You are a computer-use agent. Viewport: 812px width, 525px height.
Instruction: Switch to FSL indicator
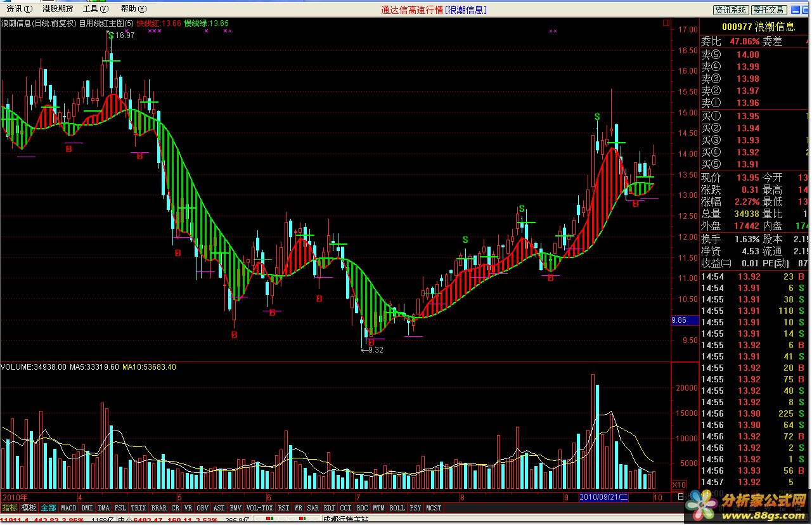coord(120,508)
